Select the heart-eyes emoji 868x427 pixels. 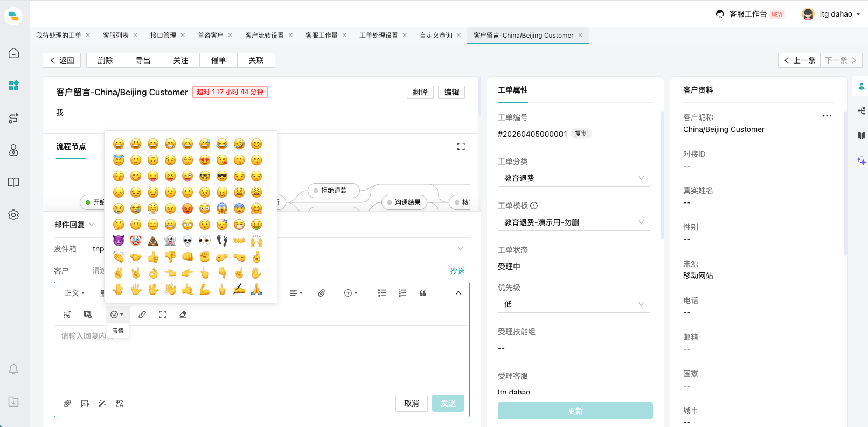[x=205, y=160]
